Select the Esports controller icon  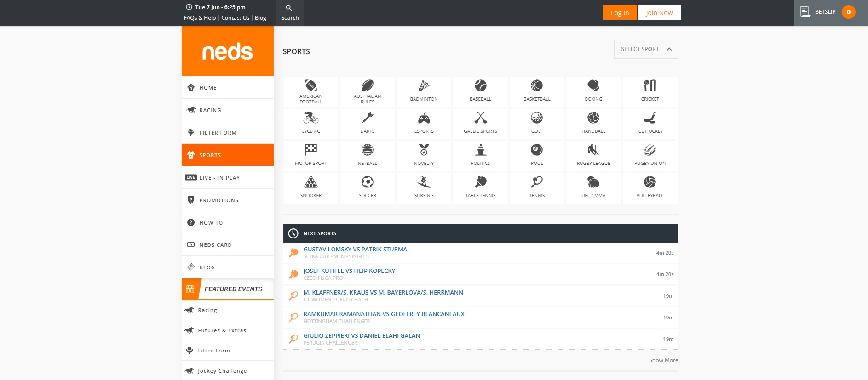pyautogui.click(x=424, y=119)
